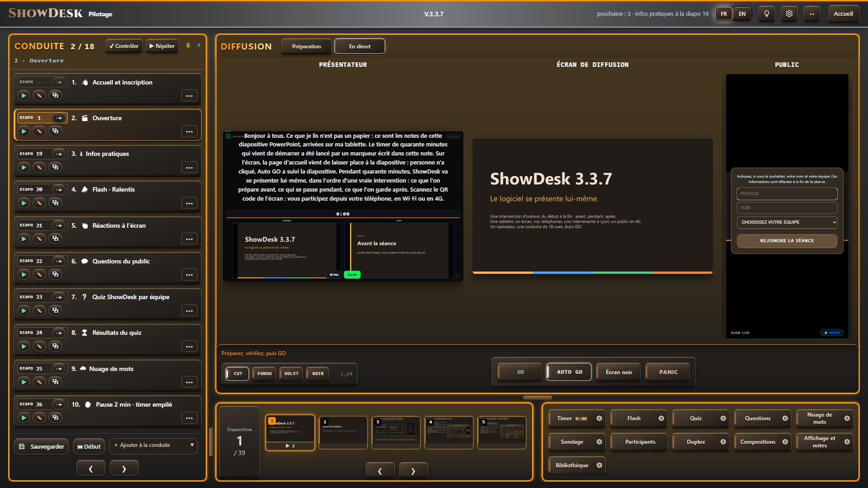Duplicate the Infos pratiques cue
Image resolution: width=868 pixels, height=488 pixels.
point(55,167)
